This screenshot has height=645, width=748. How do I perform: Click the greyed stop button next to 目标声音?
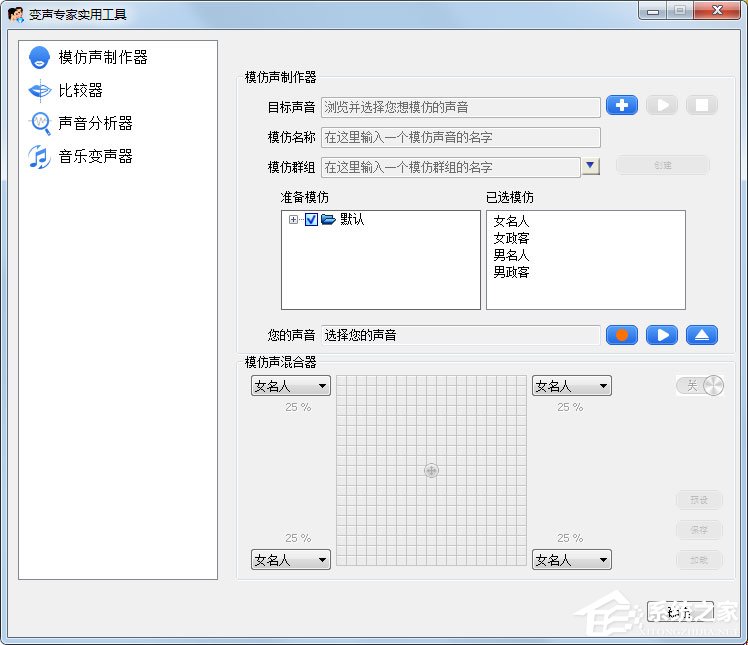point(702,105)
